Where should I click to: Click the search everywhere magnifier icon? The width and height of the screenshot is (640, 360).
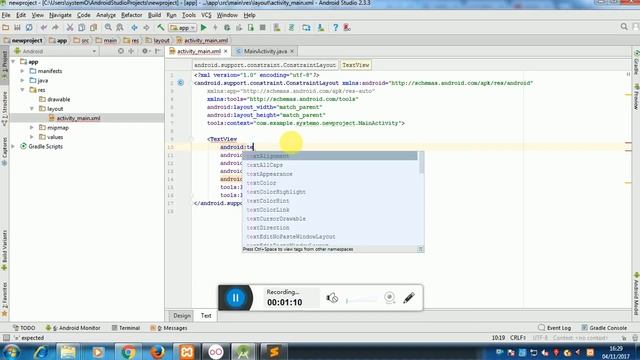click(624, 27)
